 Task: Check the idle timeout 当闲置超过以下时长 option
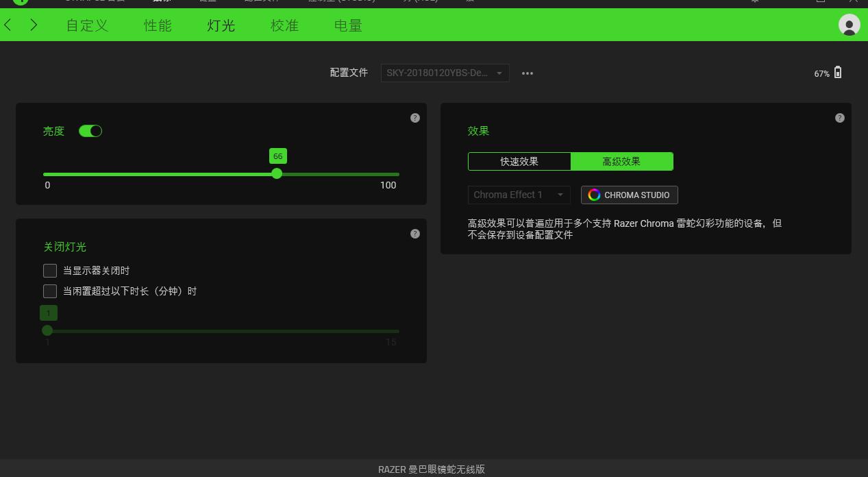click(x=50, y=291)
